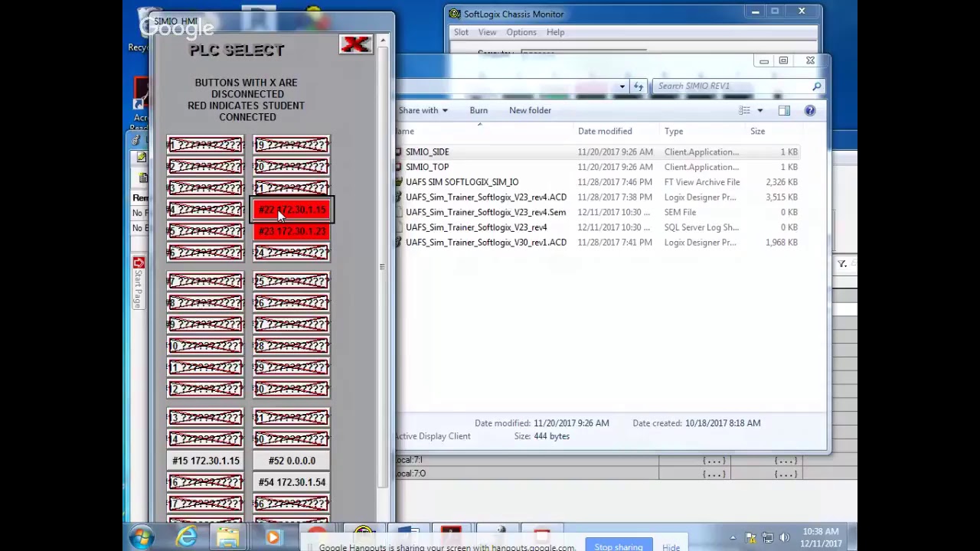The width and height of the screenshot is (980, 551).
Task: Open File Explorer from taskbar
Action: point(227,537)
